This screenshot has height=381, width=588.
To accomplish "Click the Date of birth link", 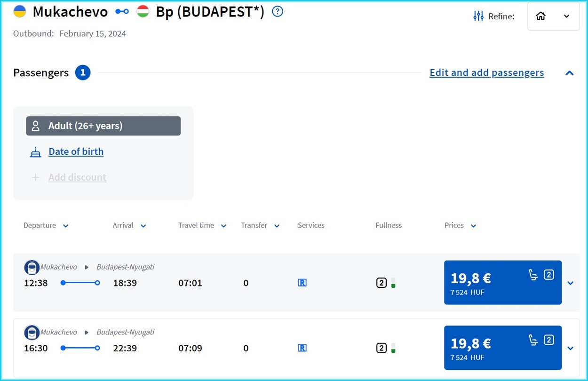I will tap(76, 152).
